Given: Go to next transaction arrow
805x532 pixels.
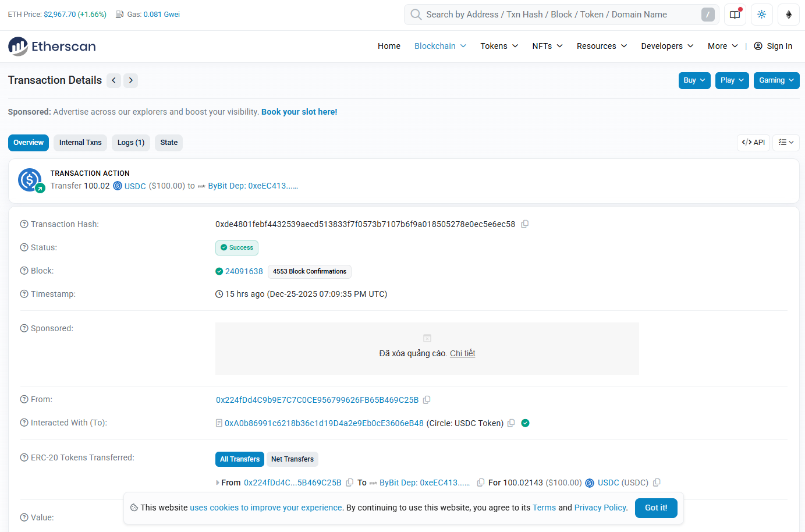Looking at the screenshot, I should point(131,80).
